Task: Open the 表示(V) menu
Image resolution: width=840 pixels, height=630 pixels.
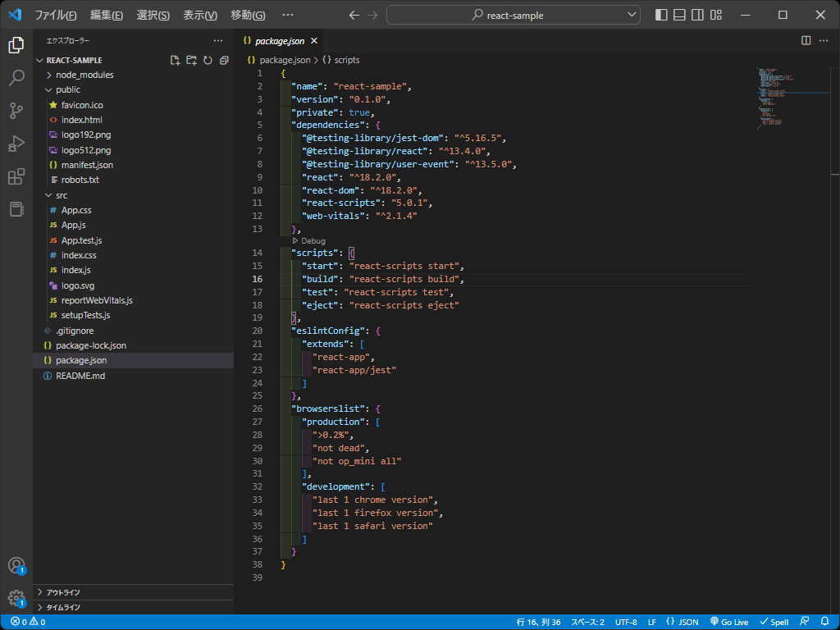Action: tap(200, 15)
